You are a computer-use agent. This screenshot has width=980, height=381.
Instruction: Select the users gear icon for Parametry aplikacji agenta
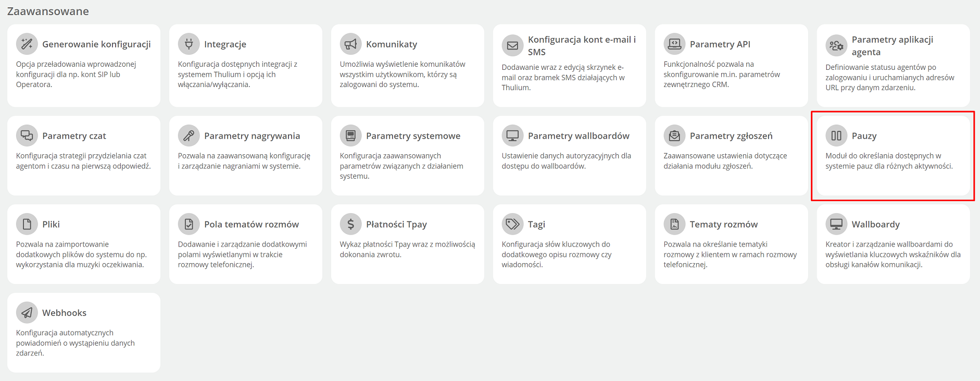point(837,45)
